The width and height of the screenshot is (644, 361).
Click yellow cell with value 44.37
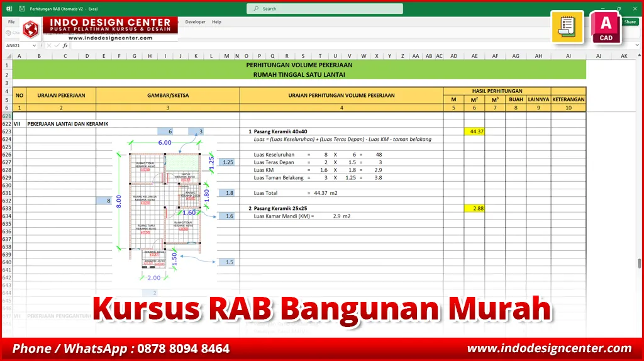tap(474, 131)
